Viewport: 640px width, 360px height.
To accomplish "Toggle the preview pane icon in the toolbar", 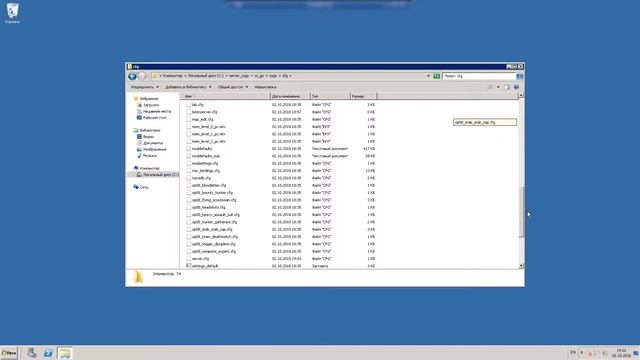I will tap(507, 87).
